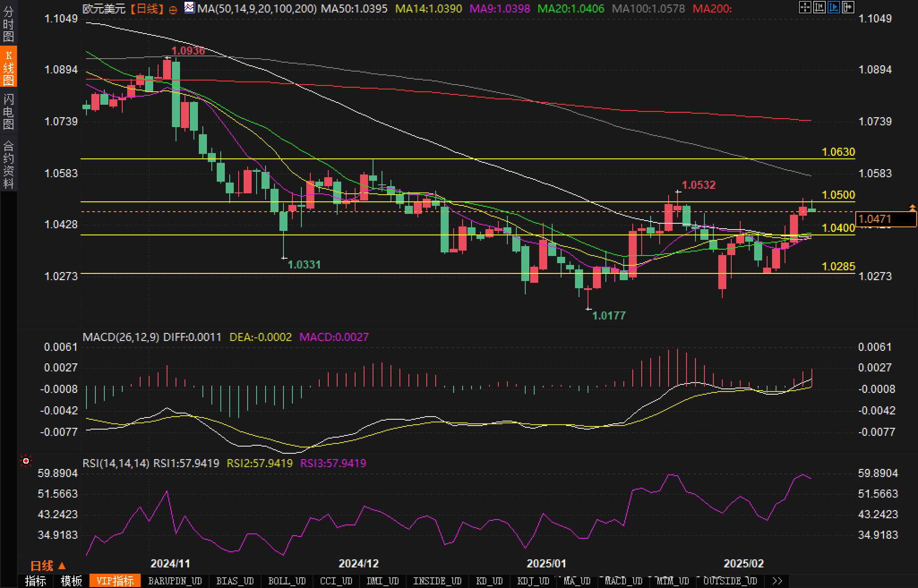Screen dimensions: 918x588
Task: Click the shrink chart axis icon
Action: (x=819, y=7)
